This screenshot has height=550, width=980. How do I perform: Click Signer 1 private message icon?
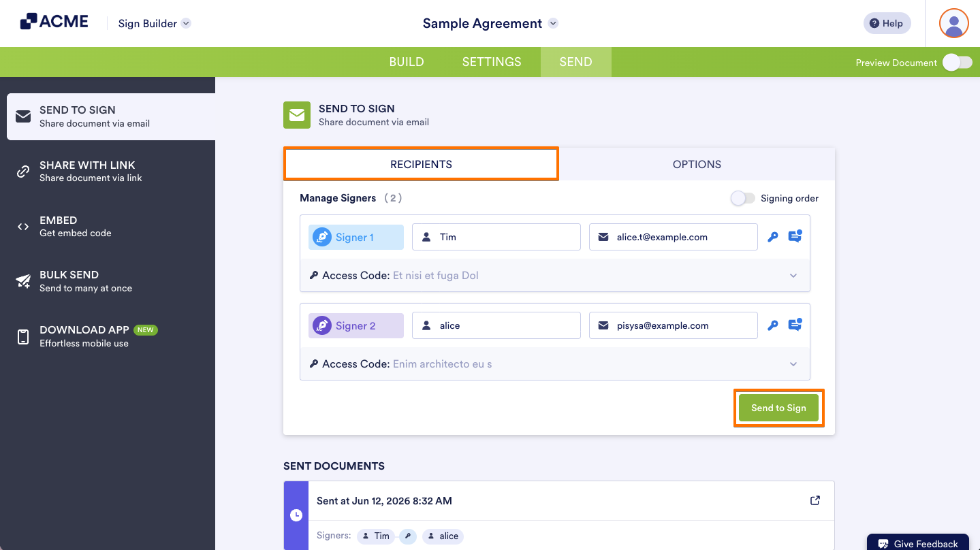click(795, 236)
